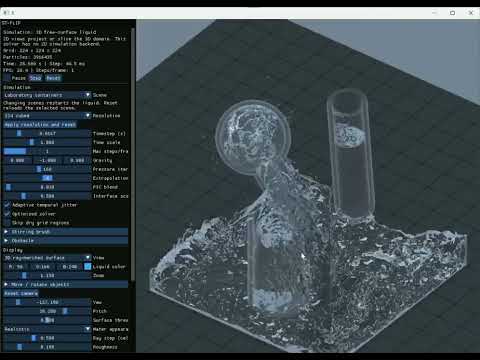The height and width of the screenshot is (360, 480).
Task: Click the Step button
Action: tap(35, 78)
